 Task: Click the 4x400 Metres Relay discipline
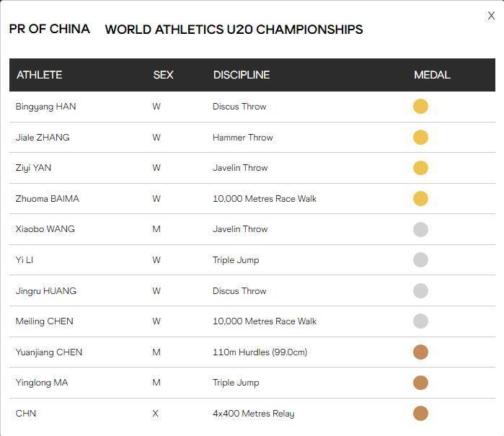pyautogui.click(x=253, y=414)
